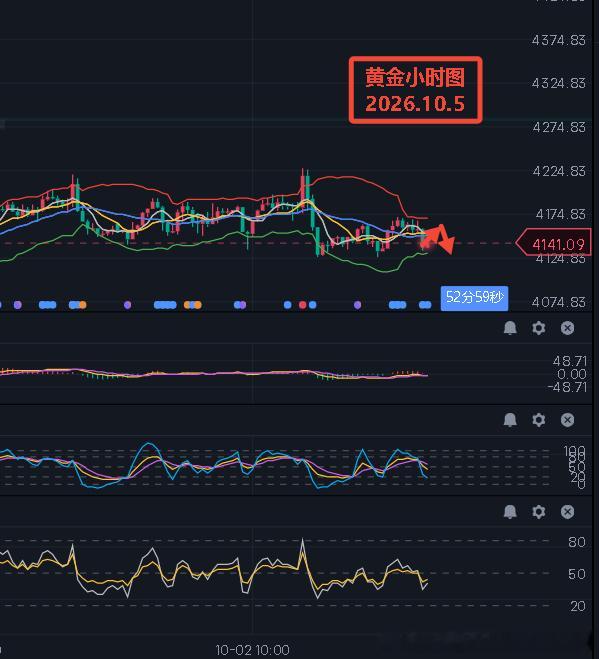Click the 10-02 10:00 time axis label
599x659 pixels.
coord(252,650)
